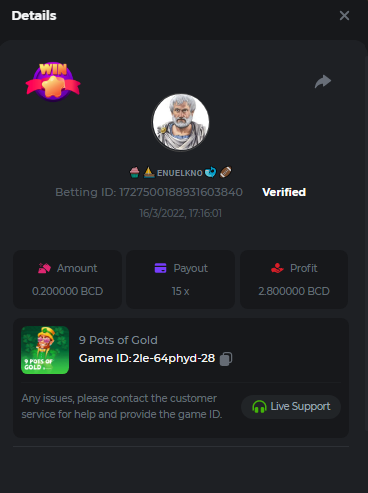Click the blue dolphin badge icon
Image resolution: width=368 pixels, height=493 pixels.
211,172
